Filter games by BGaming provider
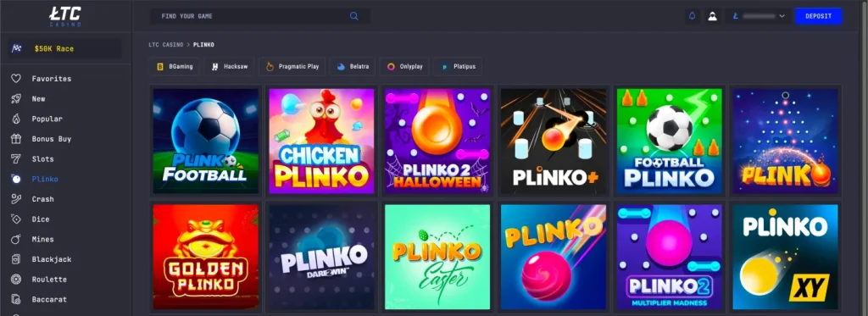868x316 pixels. 174,66
